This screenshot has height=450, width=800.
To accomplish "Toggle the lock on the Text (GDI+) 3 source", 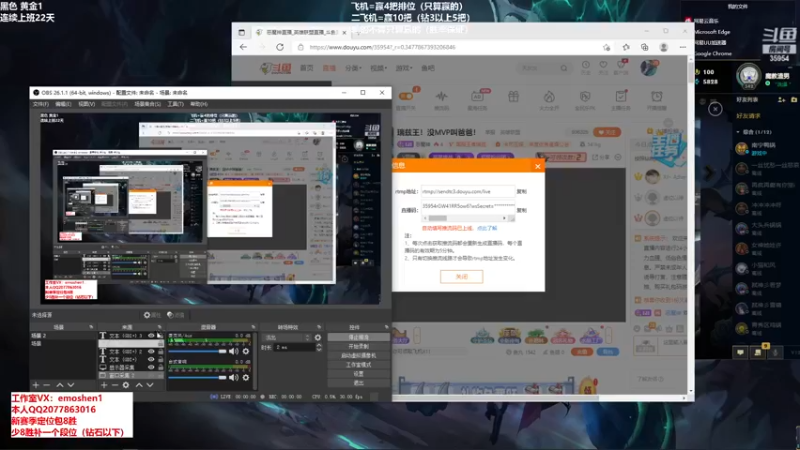I will point(160,335).
